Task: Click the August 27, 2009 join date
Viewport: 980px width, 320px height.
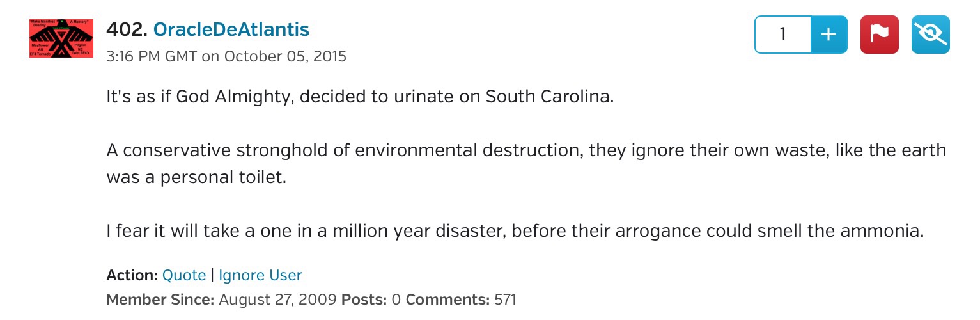Action: tap(278, 299)
